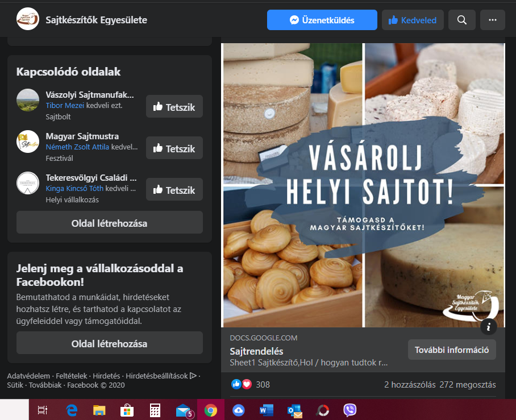This screenshot has height=420, width=516.
Task: Expand the Továbbiak footer link
Action: 44,385
